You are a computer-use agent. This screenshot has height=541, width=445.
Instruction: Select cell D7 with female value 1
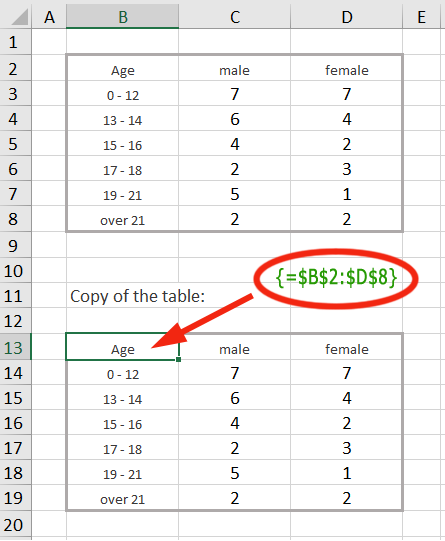click(347, 193)
